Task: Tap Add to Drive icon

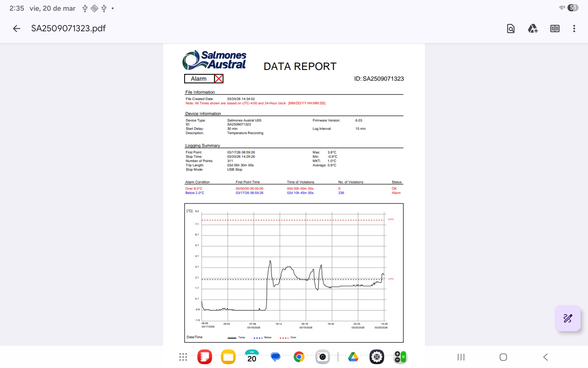Action: click(533, 29)
